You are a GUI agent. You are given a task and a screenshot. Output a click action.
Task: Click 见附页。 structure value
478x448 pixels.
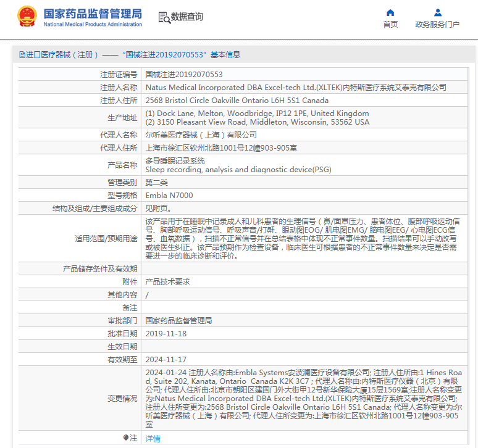[x=158, y=209]
